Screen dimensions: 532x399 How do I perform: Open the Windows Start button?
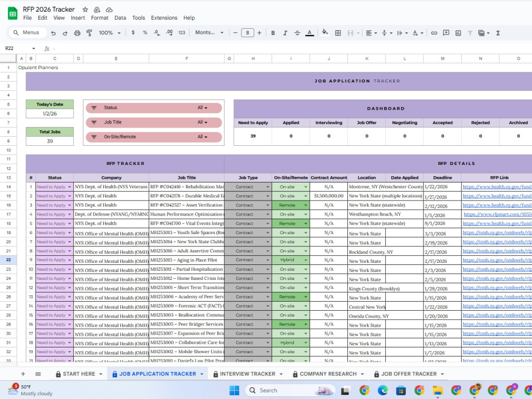tap(234, 390)
